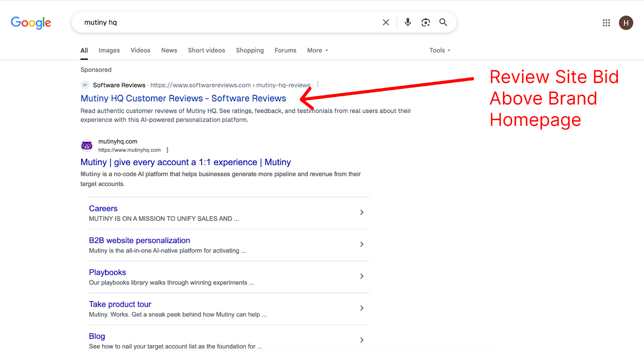The height and width of the screenshot is (351, 644).
Task: Click the Google logo
Action: click(31, 23)
